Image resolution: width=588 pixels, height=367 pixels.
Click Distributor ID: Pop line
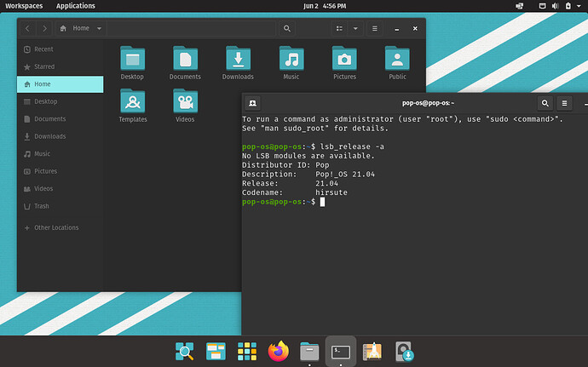285,165
